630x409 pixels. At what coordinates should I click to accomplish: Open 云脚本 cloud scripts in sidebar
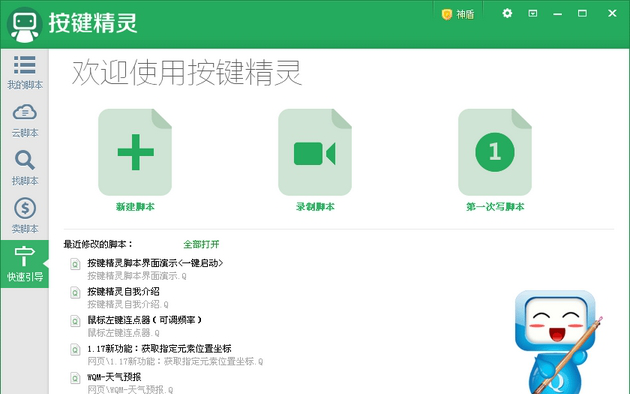[25, 121]
